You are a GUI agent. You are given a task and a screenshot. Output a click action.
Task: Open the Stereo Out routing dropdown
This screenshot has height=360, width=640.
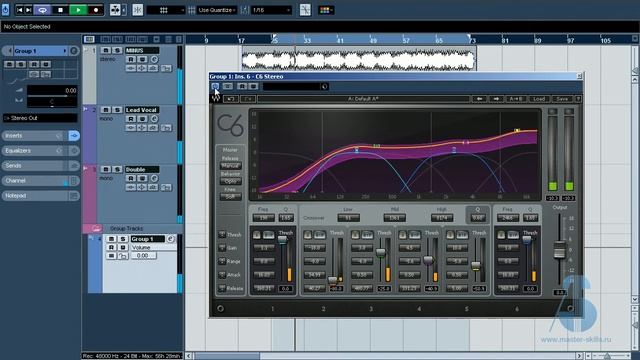[x=40, y=118]
